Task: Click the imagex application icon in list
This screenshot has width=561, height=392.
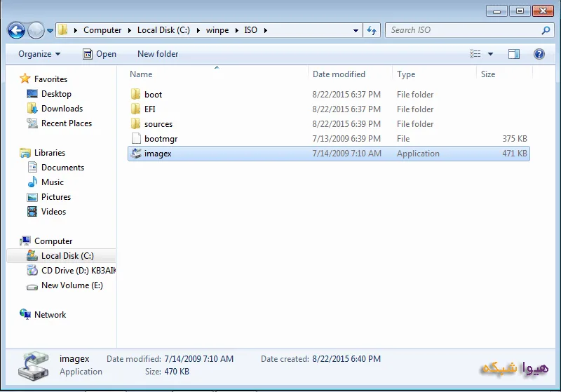Action: (x=136, y=154)
